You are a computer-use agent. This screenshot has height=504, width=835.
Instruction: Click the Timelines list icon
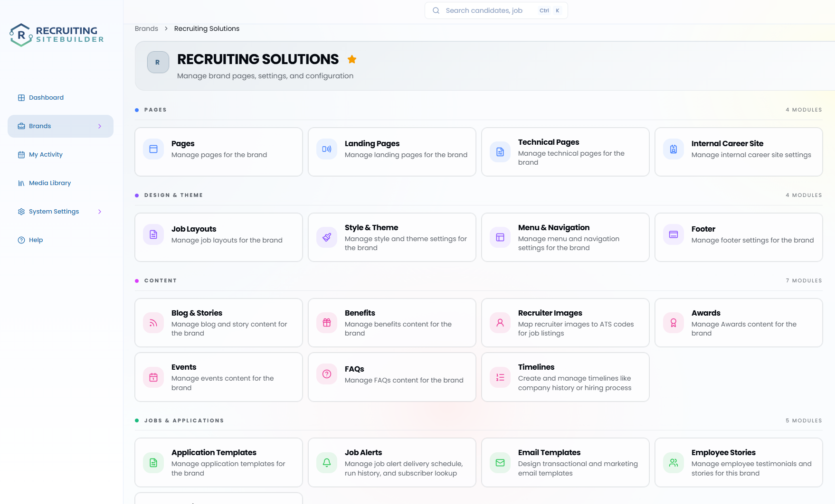click(500, 377)
